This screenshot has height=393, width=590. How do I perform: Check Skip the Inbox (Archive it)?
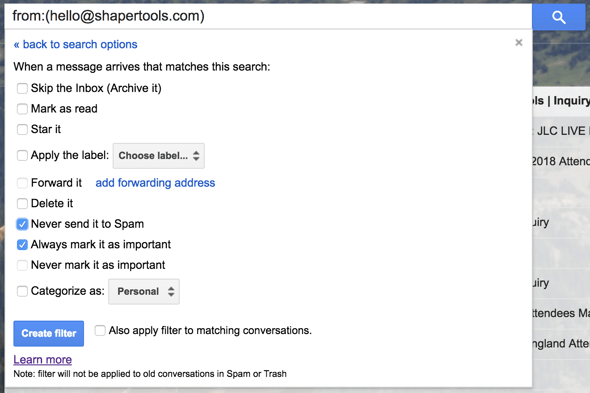click(x=22, y=88)
